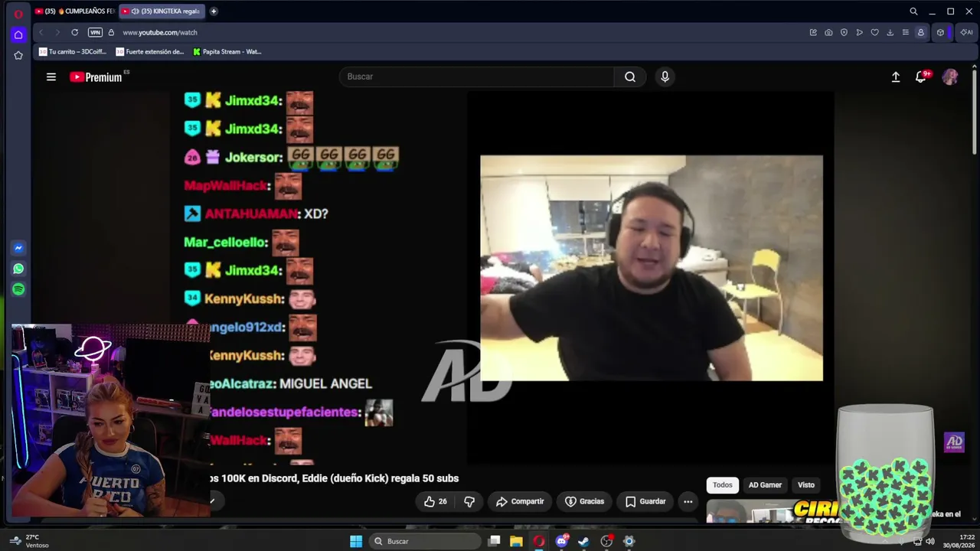Open the Opera main menu logo

pos(18,14)
